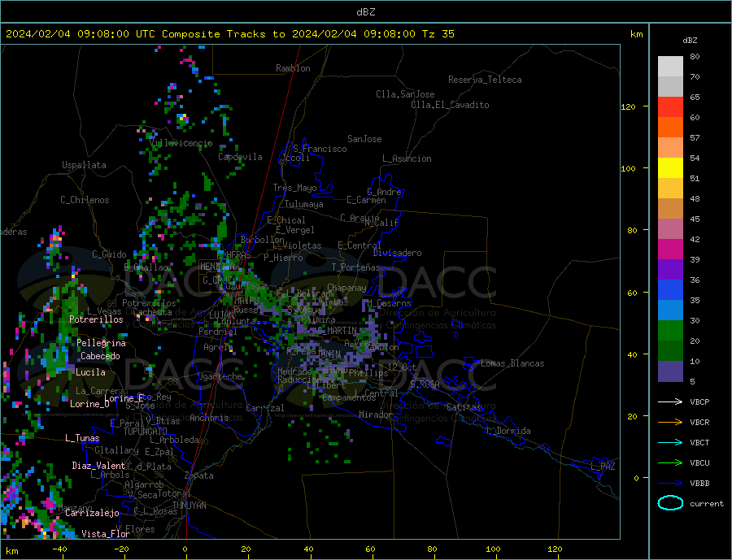Click the timestamp header text line
732x560 pixels.
click(230, 34)
